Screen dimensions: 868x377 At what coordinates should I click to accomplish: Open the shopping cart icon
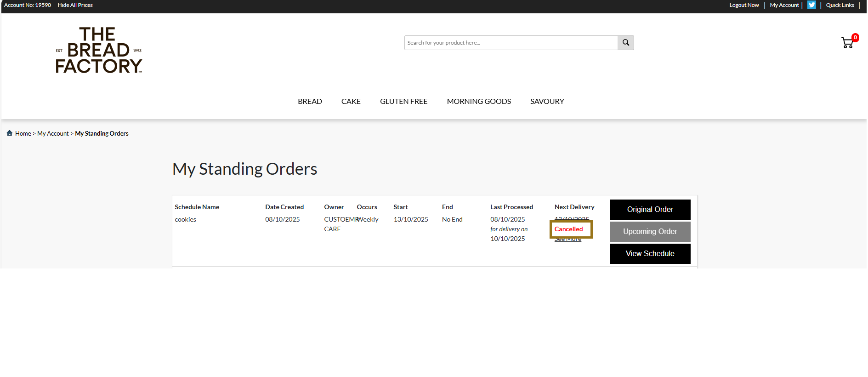coord(847,43)
